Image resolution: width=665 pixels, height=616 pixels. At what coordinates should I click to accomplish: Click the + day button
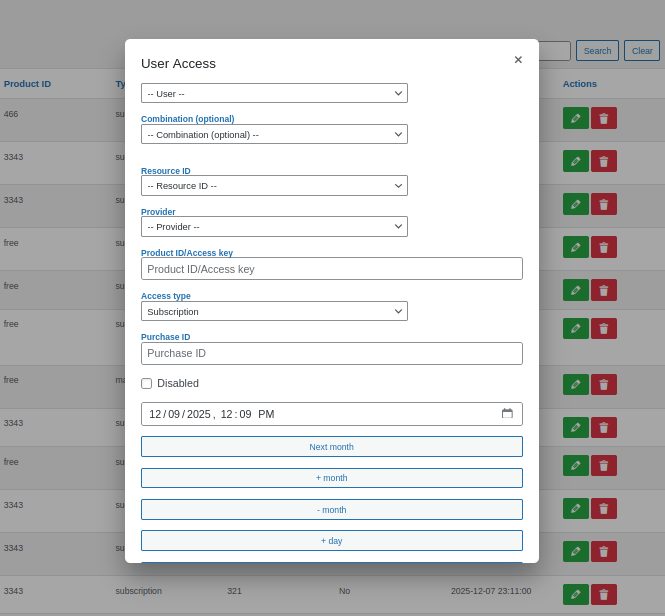(331, 541)
